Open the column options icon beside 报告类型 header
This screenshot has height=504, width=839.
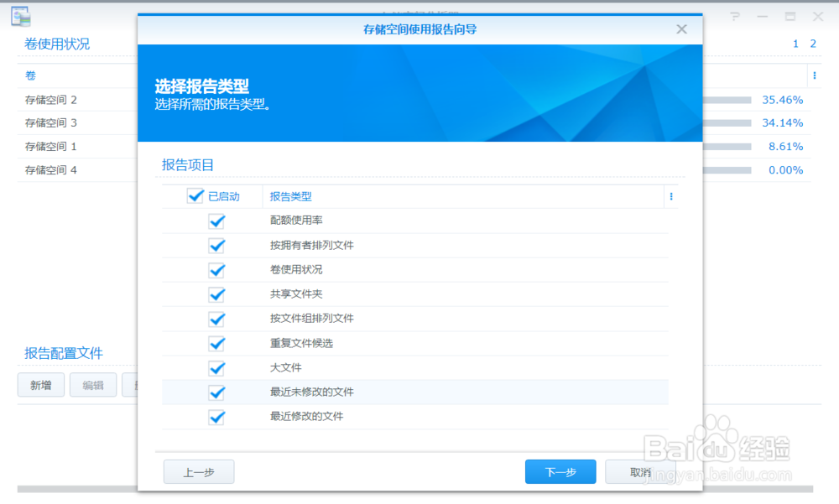670,195
